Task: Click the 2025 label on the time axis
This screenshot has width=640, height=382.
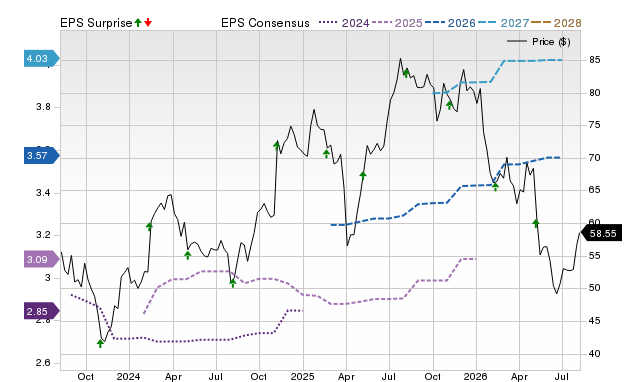Action: point(302,376)
